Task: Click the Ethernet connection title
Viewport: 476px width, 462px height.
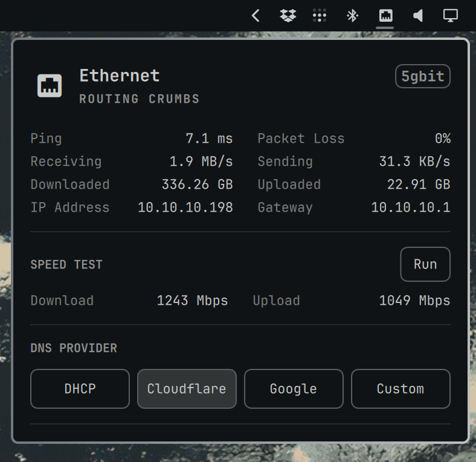Action: tap(120, 76)
